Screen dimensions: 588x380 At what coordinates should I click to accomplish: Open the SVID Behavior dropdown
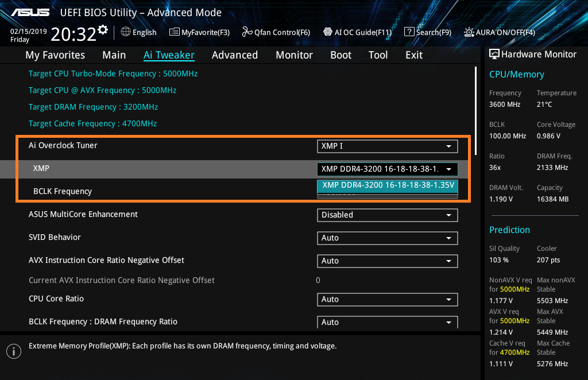388,238
